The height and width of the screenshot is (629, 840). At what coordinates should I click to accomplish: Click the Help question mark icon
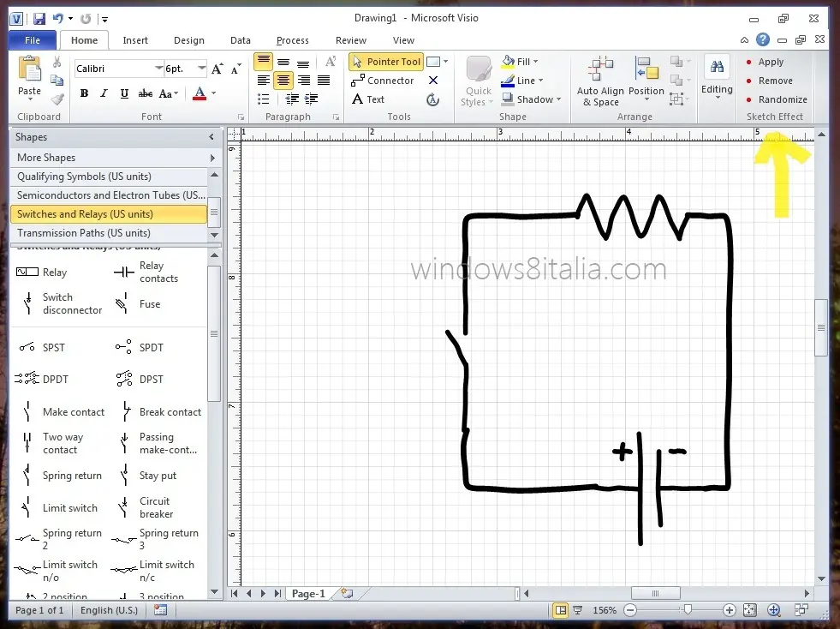[x=763, y=39]
